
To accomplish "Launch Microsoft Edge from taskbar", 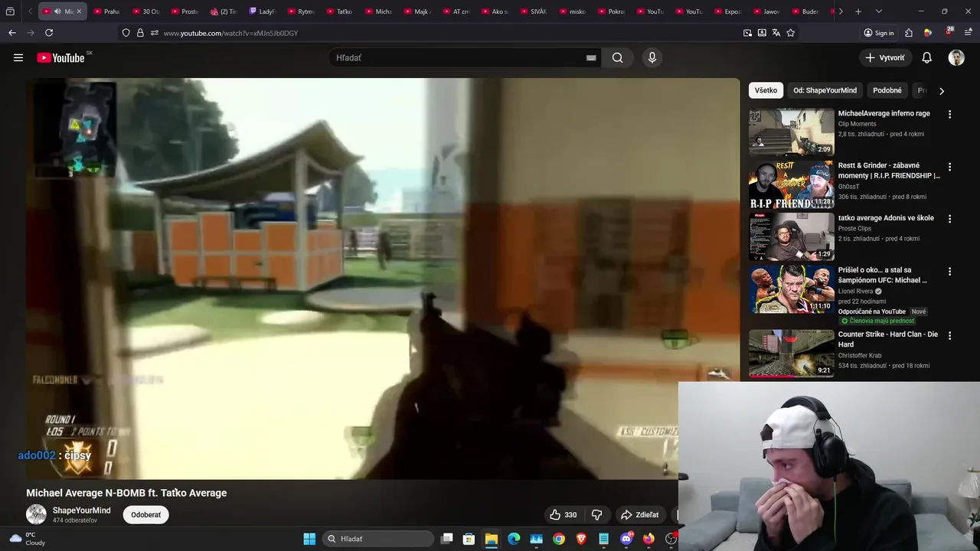I will point(514,539).
